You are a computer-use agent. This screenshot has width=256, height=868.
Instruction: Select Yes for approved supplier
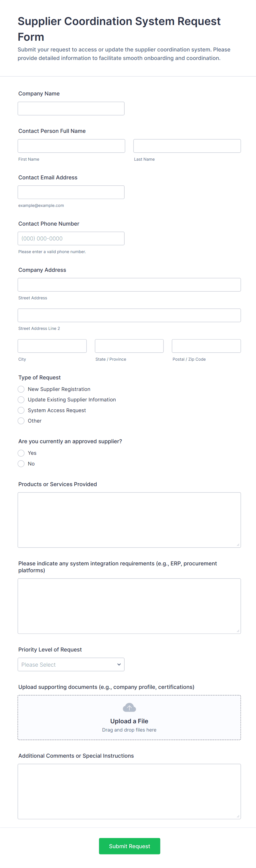pyautogui.click(x=21, y=453)
